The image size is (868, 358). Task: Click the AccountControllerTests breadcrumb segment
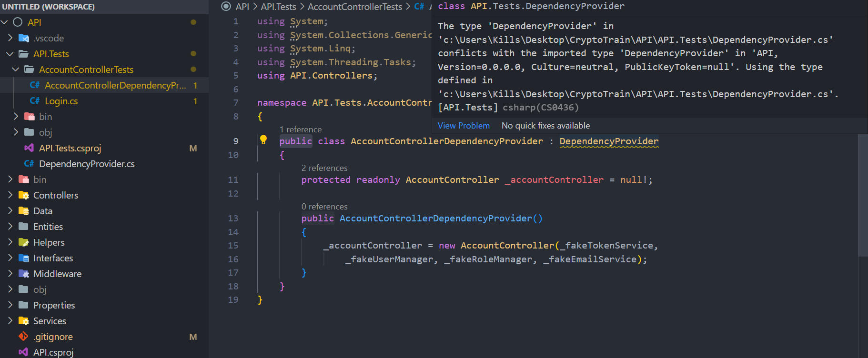click(x=355, y=7)
